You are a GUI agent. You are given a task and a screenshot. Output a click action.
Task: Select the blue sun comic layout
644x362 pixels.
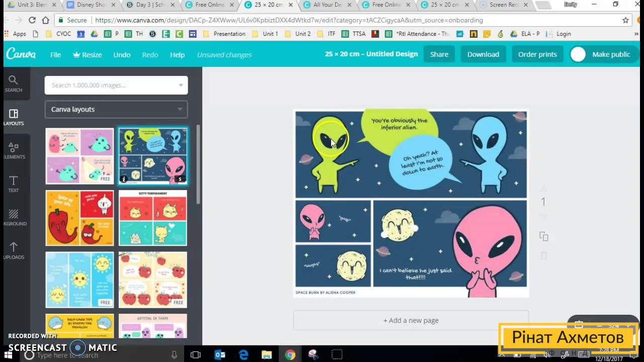(79, 280)
